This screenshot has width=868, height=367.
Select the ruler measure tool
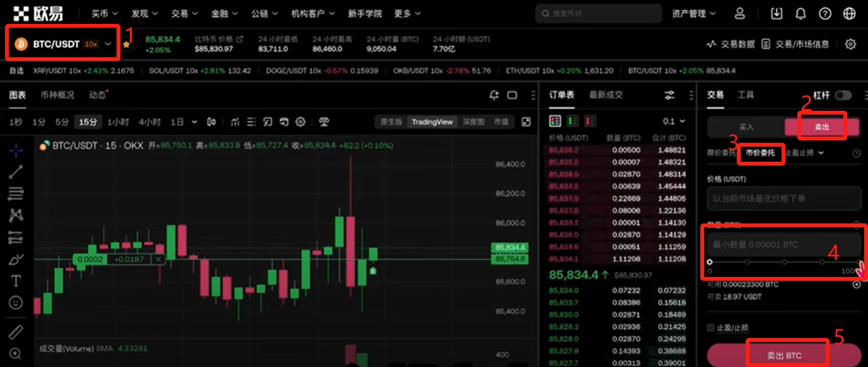point(16,332)
